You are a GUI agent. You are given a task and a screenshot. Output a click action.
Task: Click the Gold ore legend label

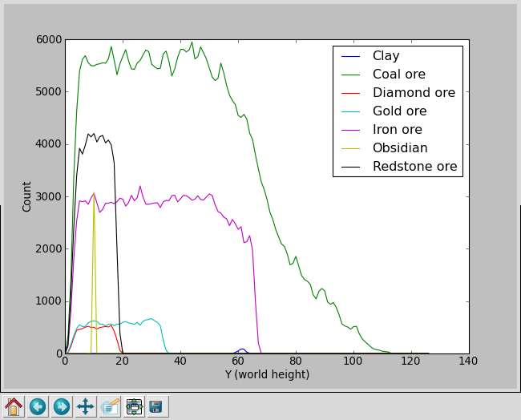pyautogui.click(x=399, y=111)
